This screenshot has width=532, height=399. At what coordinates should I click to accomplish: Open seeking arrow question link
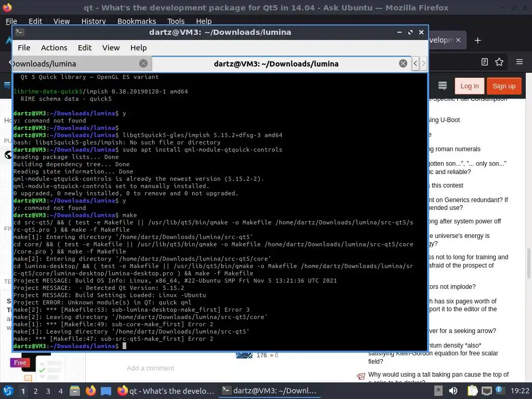tap(462, 331)
